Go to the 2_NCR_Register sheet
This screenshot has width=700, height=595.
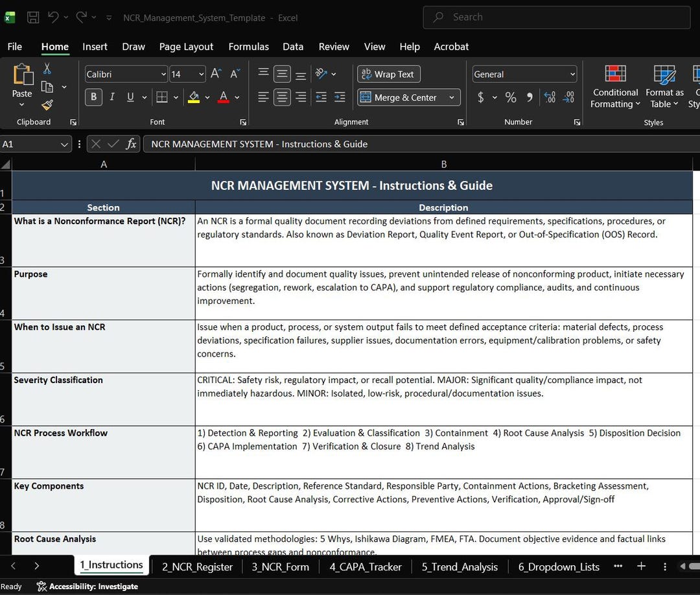[x=197, y=567]
